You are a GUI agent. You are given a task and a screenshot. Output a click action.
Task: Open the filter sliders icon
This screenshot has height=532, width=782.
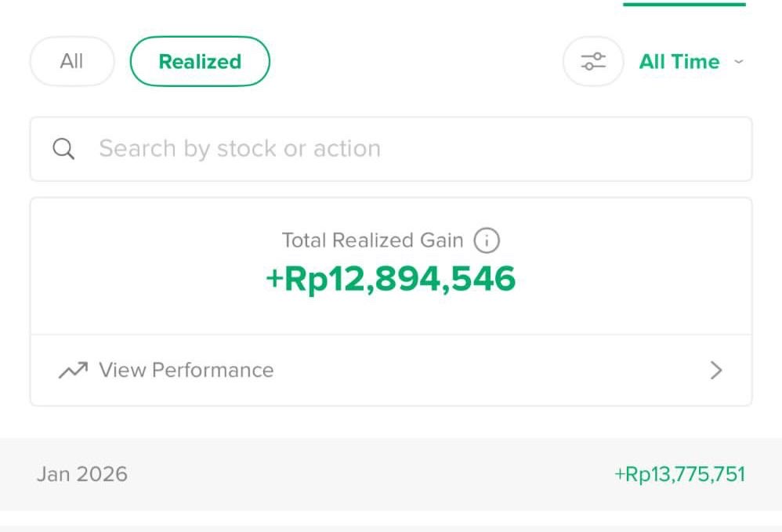pyautogui.click(x=593, y=61)
